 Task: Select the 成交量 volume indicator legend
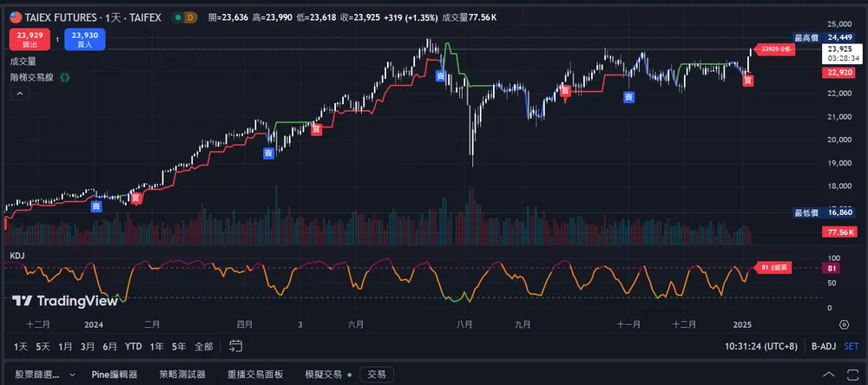tap(23, 62)
